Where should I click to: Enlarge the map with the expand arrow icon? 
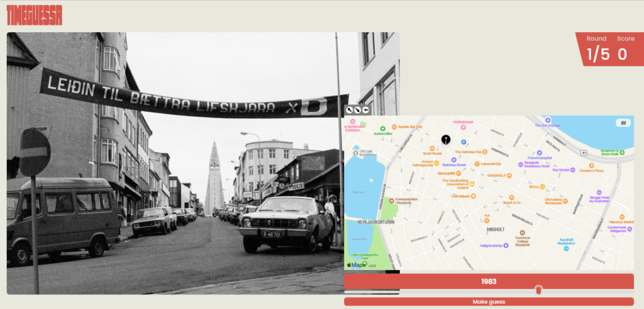(350, 110)
